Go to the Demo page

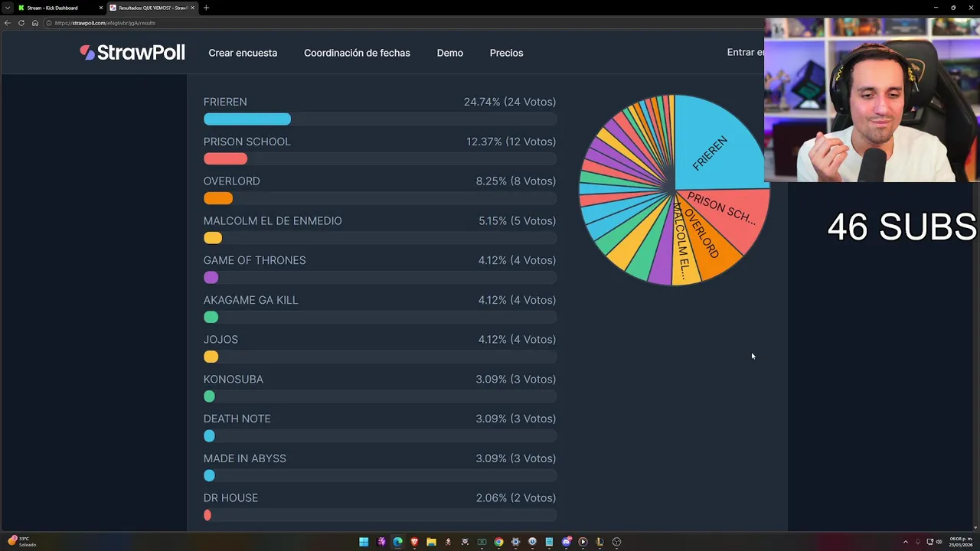[x=450, y=53]
